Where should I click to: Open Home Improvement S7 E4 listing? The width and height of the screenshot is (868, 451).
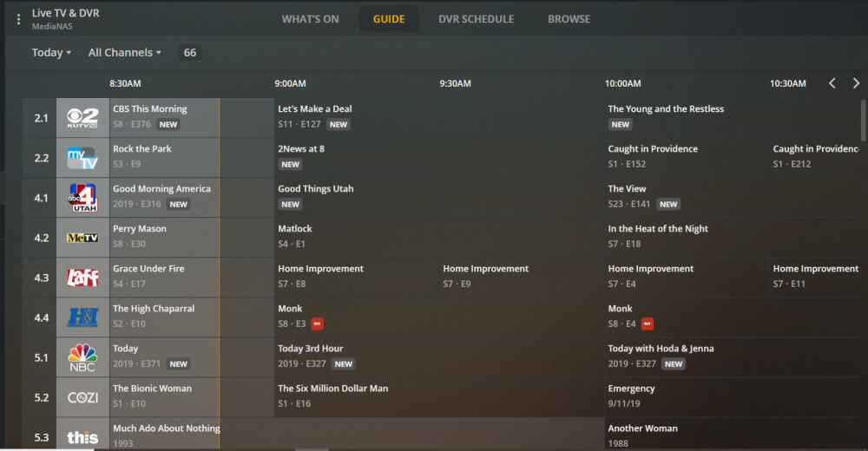687,278
